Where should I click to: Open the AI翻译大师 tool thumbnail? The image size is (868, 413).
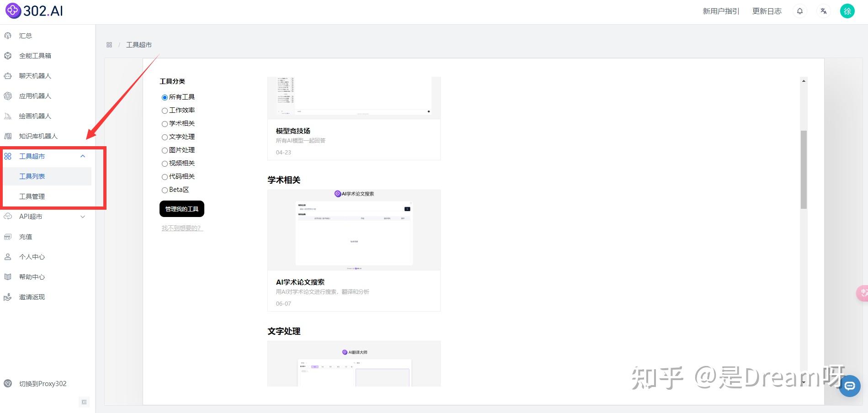354,364
